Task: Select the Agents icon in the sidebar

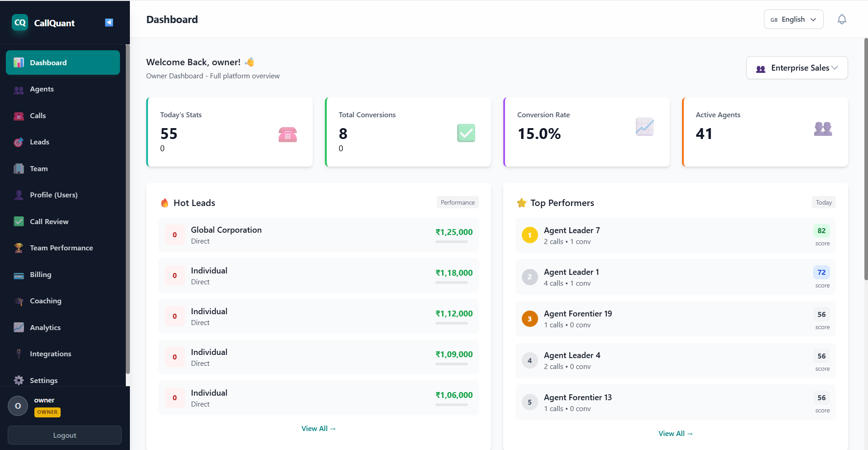Action: pos(19,89)
